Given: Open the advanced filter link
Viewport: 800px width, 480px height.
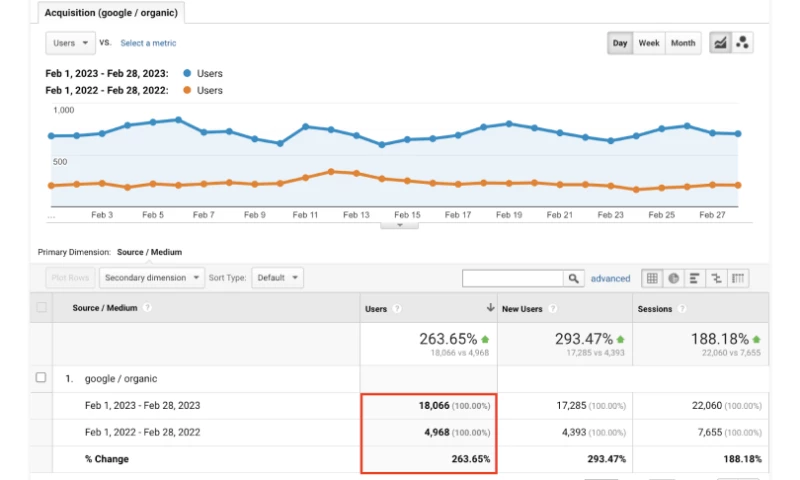Looking at the screenshot, I should click(x=610, y=278).
